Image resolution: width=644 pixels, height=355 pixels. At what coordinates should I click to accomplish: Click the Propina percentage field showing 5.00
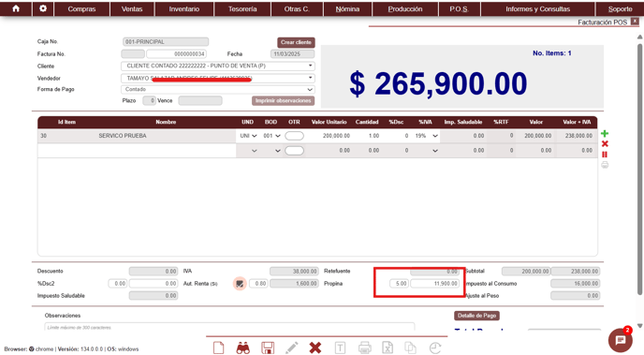pos(399,284)
